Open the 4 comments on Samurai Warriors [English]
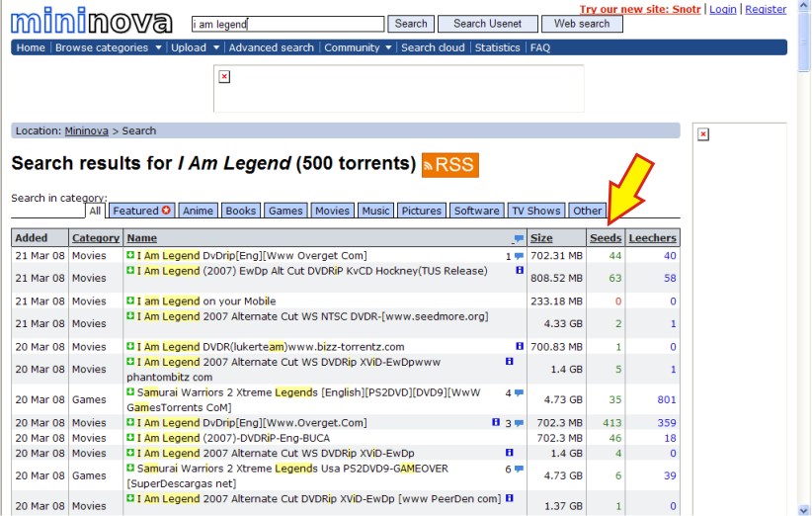Screen dimensions: 812x516 [519, 393]
